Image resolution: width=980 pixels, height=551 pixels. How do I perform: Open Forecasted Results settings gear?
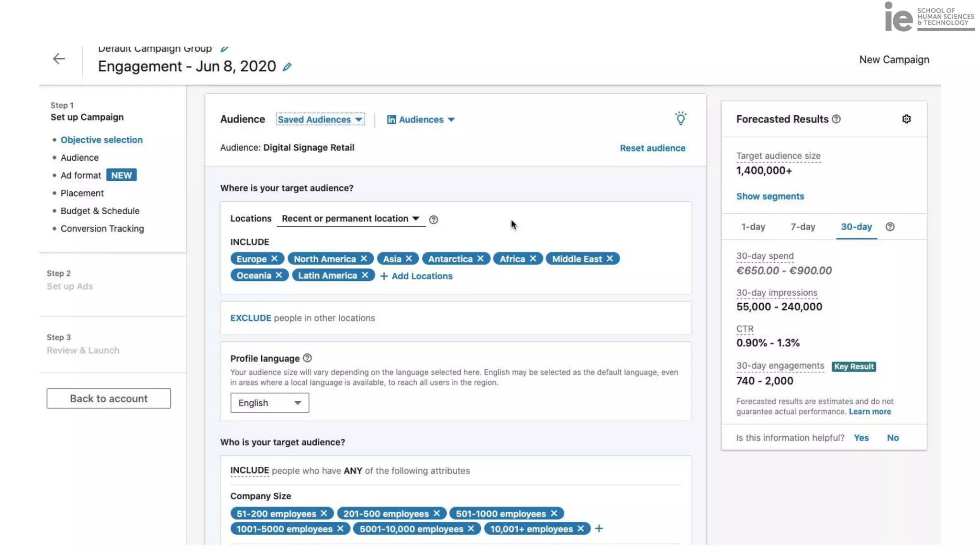tap(906, 119)
